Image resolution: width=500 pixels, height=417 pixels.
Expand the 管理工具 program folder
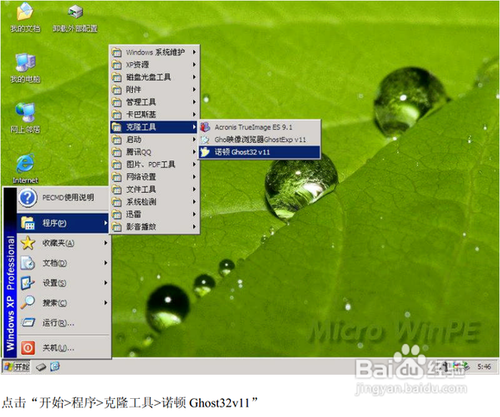(x=155, y=102)
